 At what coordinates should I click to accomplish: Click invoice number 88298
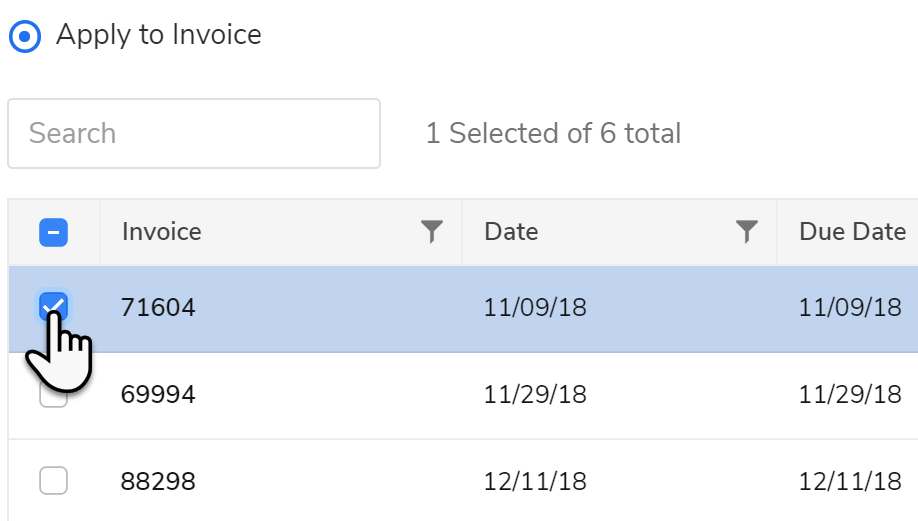[x=158, y=482]
